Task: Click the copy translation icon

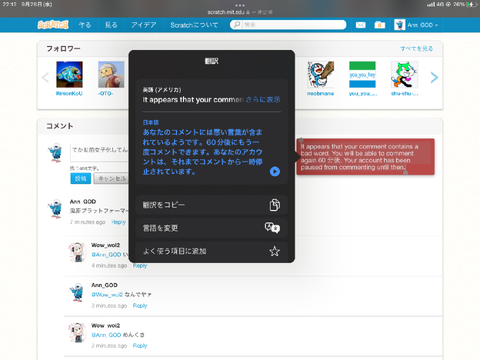Action: click(x=274, y=205)
